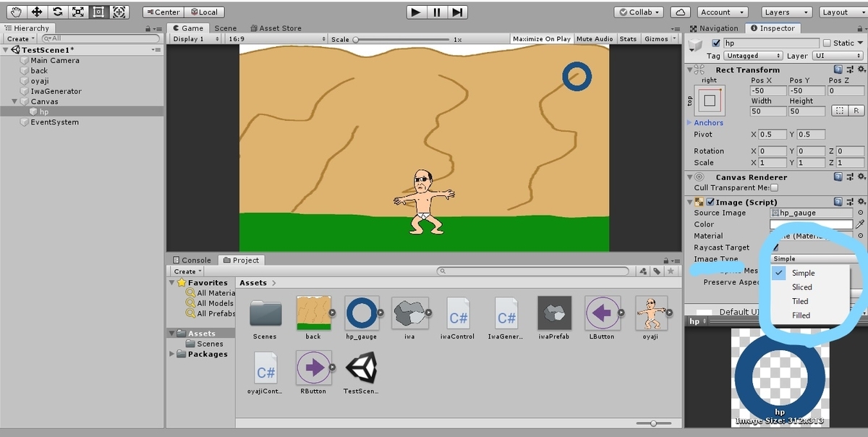The height and width of the screenshot is (437, 868).
Task: Switch to the Scene tab
Action: pos(225,28)
